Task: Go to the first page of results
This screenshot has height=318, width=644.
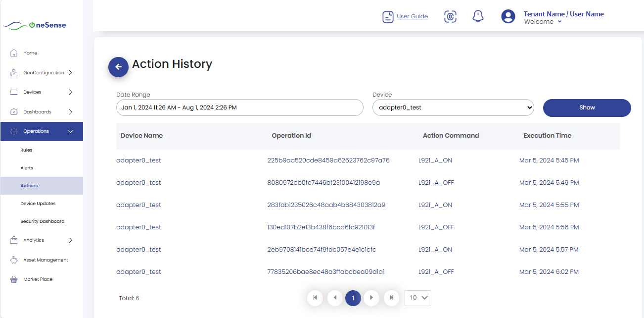Action: click(315, 298)
